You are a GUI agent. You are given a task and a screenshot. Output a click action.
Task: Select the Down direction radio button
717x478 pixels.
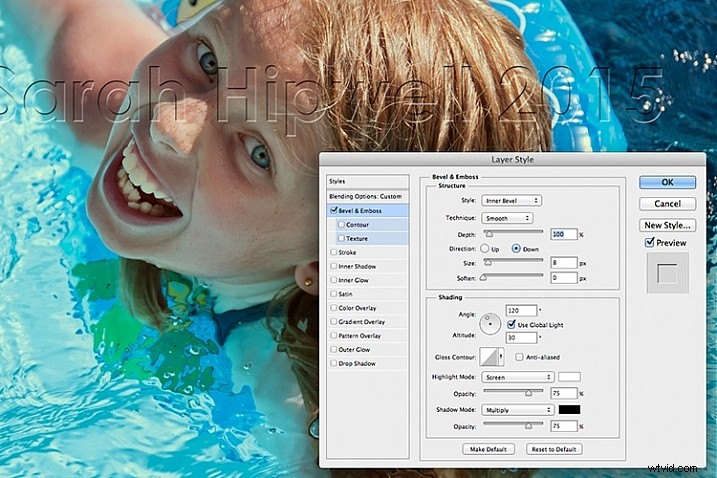[516, 249]
